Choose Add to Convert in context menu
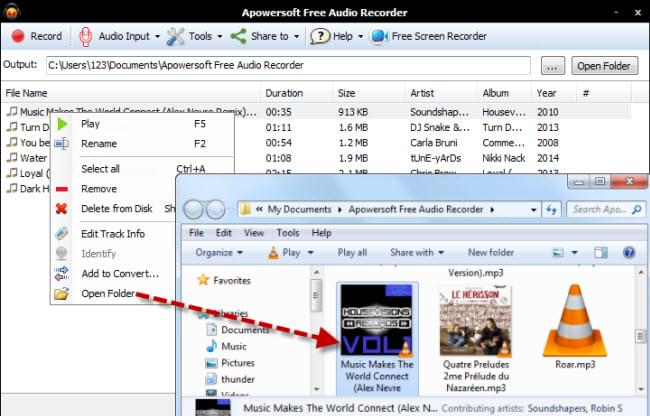650x416 pixels. click(120, 273)
